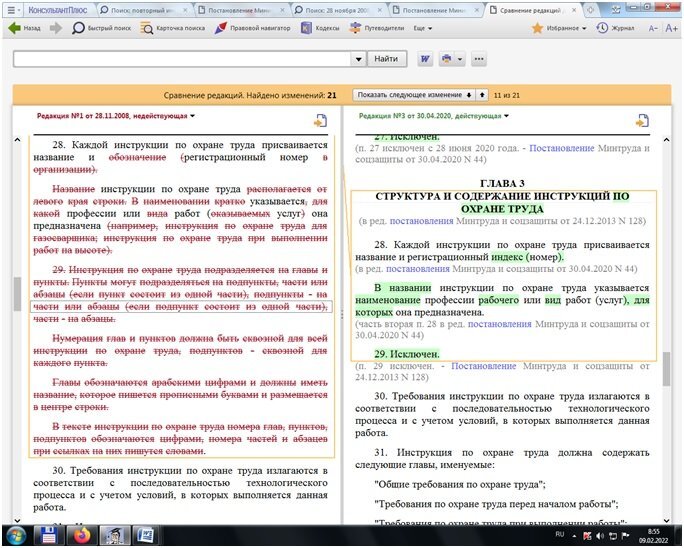The width and height of the screenshot is (684, 548).
Task: Close the Сравнение редакций tab
Action: (574, 10)
